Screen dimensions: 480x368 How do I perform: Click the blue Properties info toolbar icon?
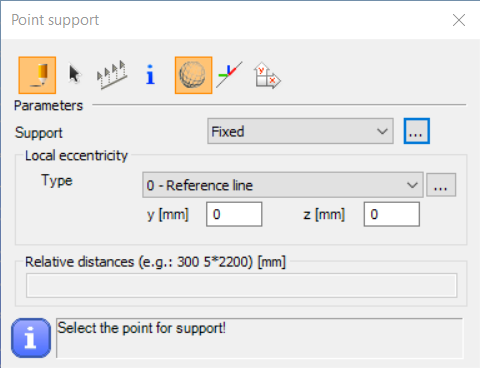pos(150,74)
